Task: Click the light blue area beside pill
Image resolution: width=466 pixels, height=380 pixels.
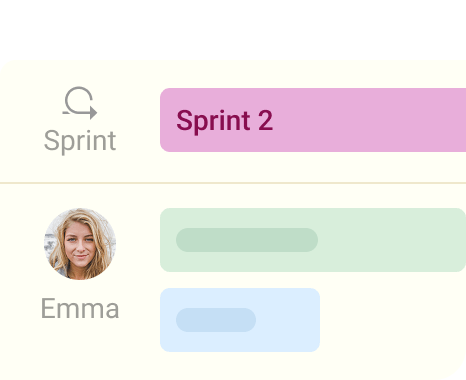Action: pos(287,320)
